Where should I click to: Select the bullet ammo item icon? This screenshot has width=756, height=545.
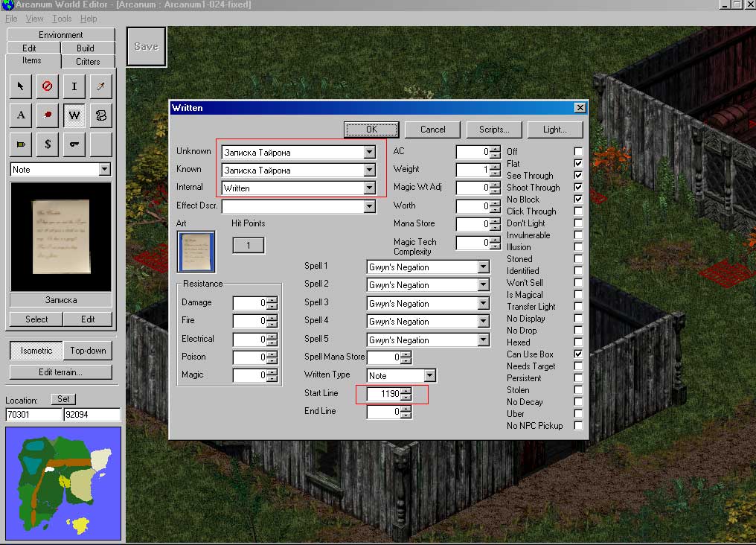[20, 144]
